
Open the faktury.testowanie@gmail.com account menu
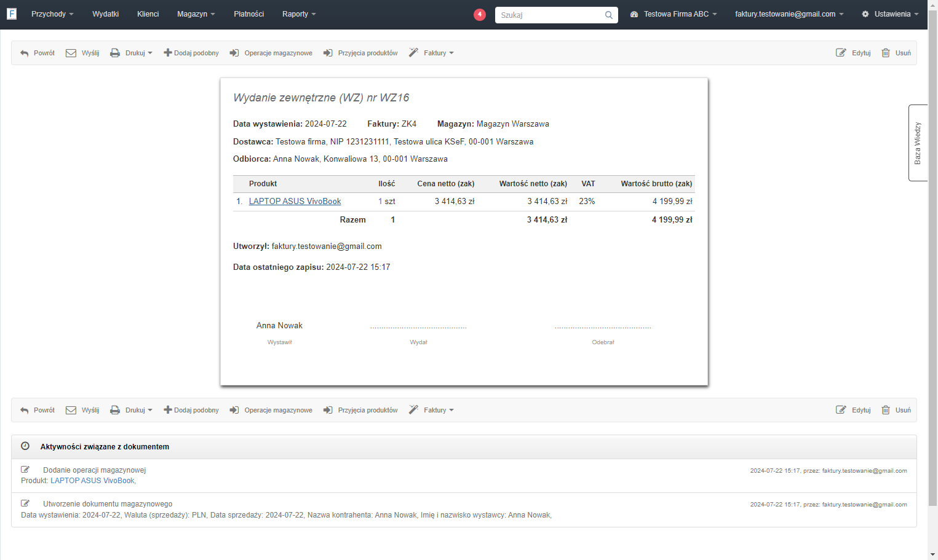pos(789,14)
